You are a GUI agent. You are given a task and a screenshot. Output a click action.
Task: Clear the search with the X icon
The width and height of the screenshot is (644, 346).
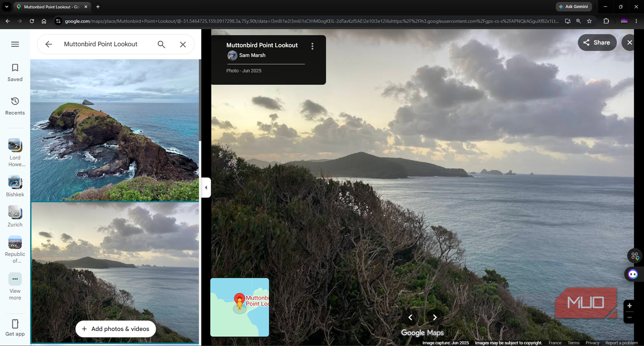[183, 44]
